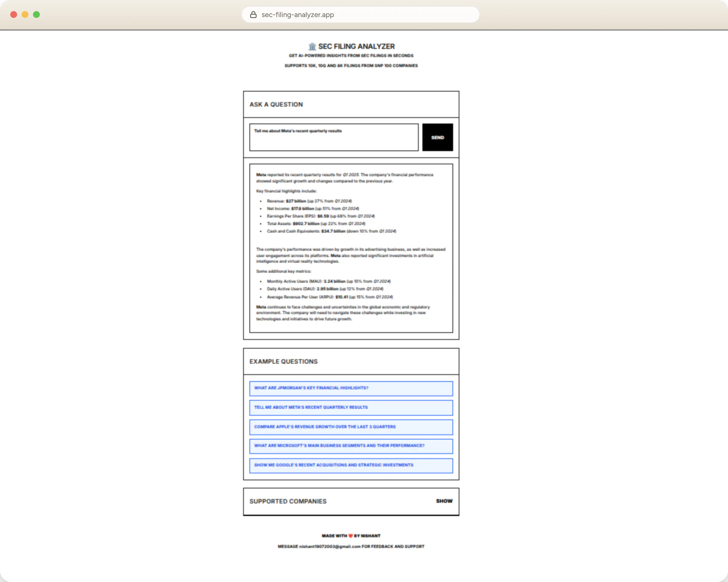
Task: Click the bank building icon in header
Action: pos(312,46)
